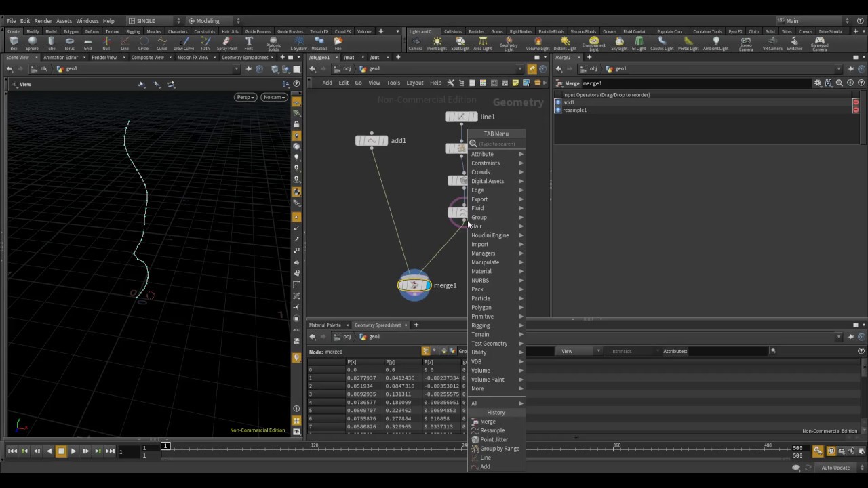
Task: Add a Metaball from the shelf
Action: point(319,44)
